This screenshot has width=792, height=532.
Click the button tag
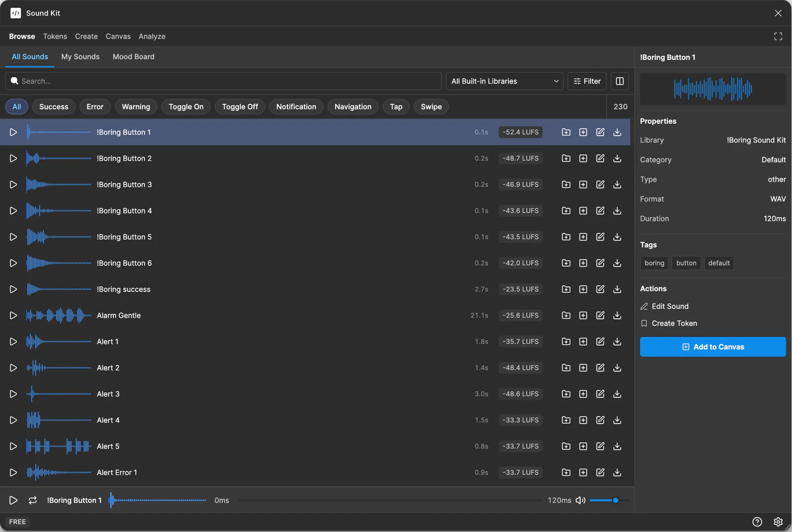(x=686, y=263)
